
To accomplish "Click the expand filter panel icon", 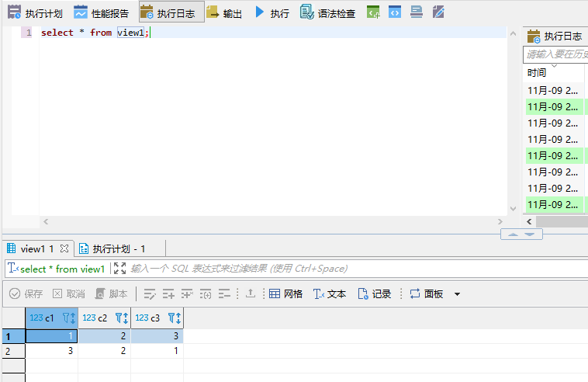I will point(119,269).
